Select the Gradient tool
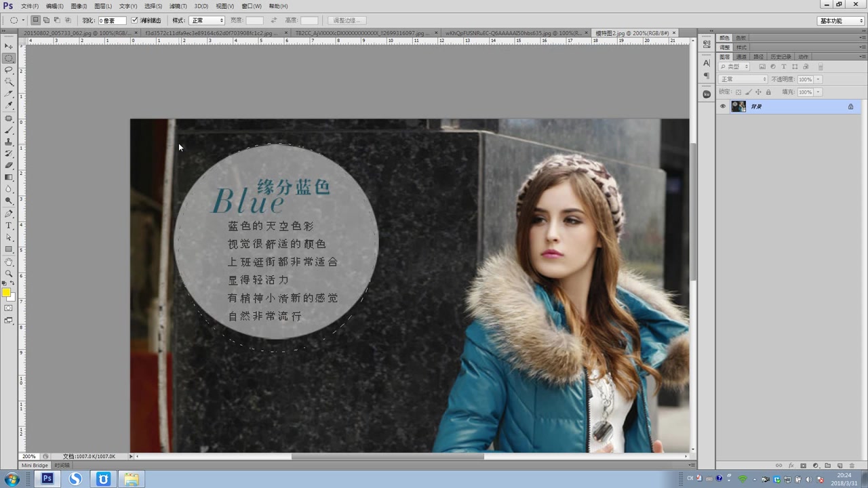Viewport: 868px width, 488px height. pos(9,178)
